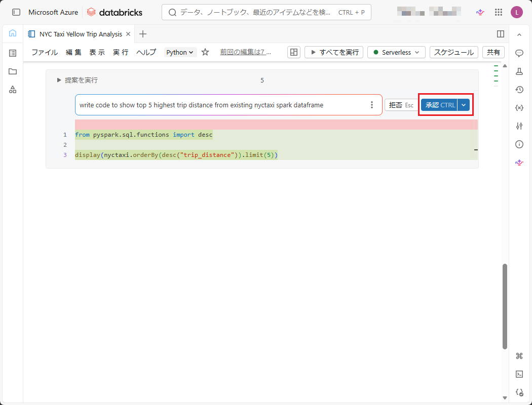Open the Python language dropdown
Image resolution: width=532 pixels, height=405 pixels.
(180, 52)
